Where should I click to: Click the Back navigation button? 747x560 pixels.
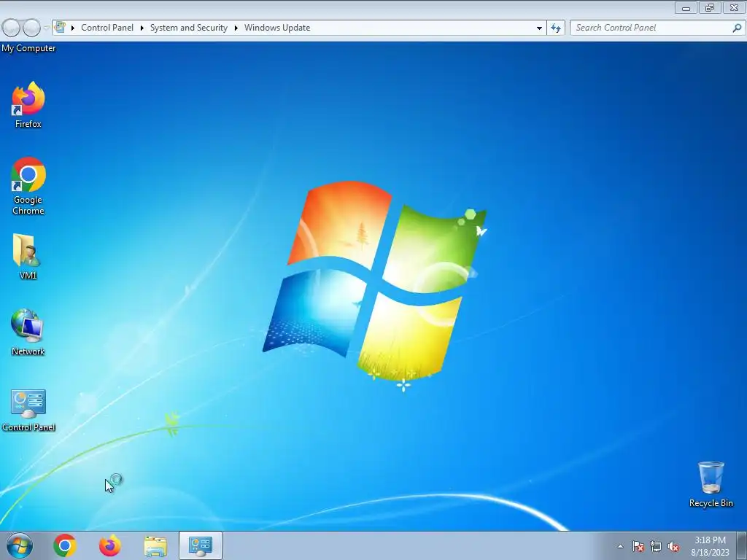coord(11,28)
